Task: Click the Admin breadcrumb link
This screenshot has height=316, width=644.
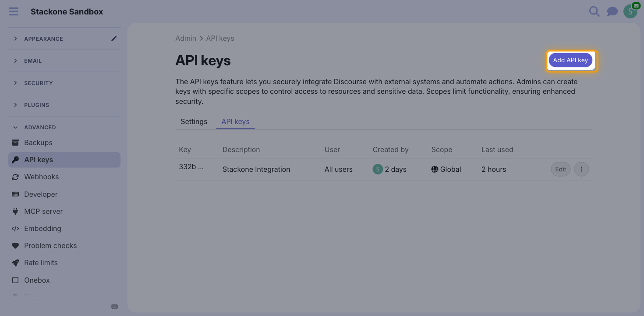Action: click(x=186, y=38)
